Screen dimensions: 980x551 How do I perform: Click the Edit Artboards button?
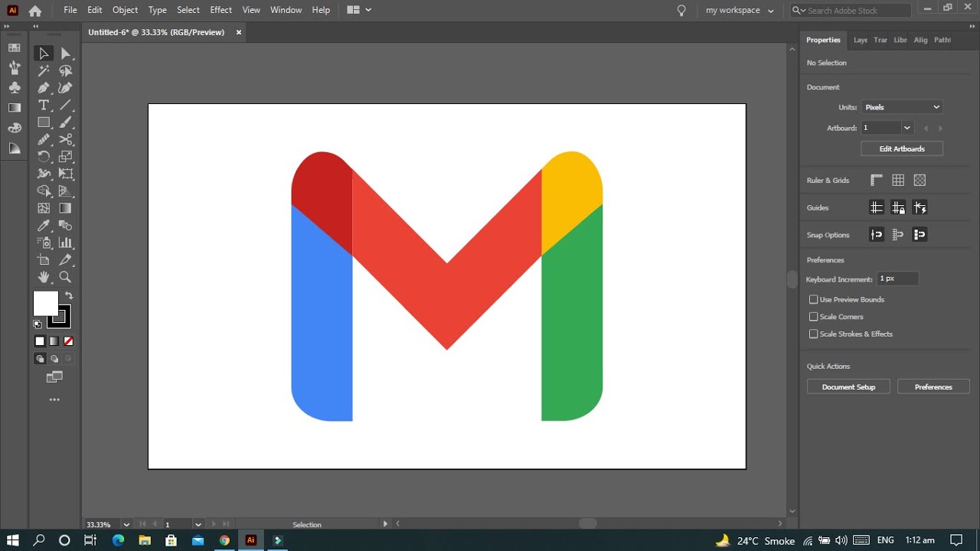tap(902, 148)
